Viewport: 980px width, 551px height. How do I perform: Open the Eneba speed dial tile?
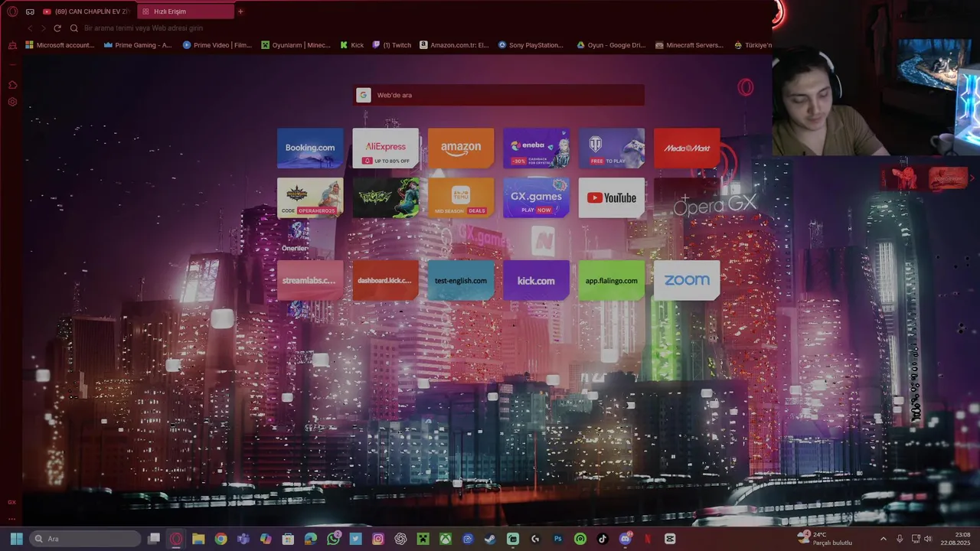[x=536, y=148]
